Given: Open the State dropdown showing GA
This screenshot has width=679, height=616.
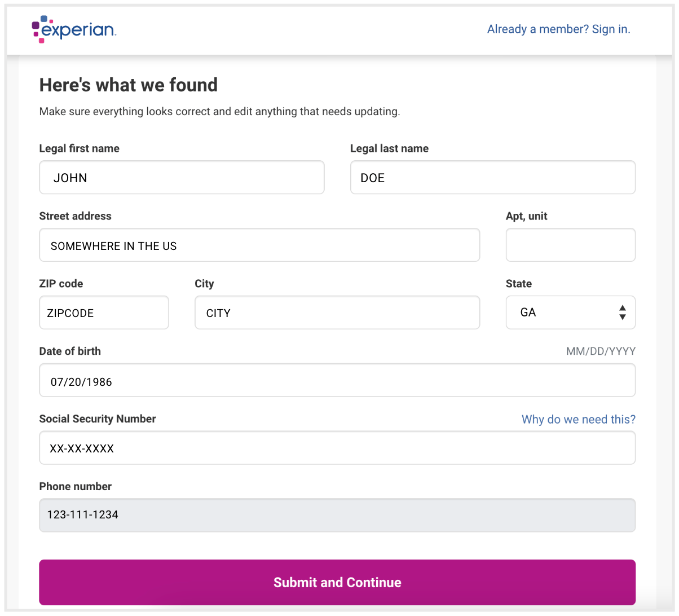Looking at the screenshot, I should pyautogui.click(x=570, y=313).
